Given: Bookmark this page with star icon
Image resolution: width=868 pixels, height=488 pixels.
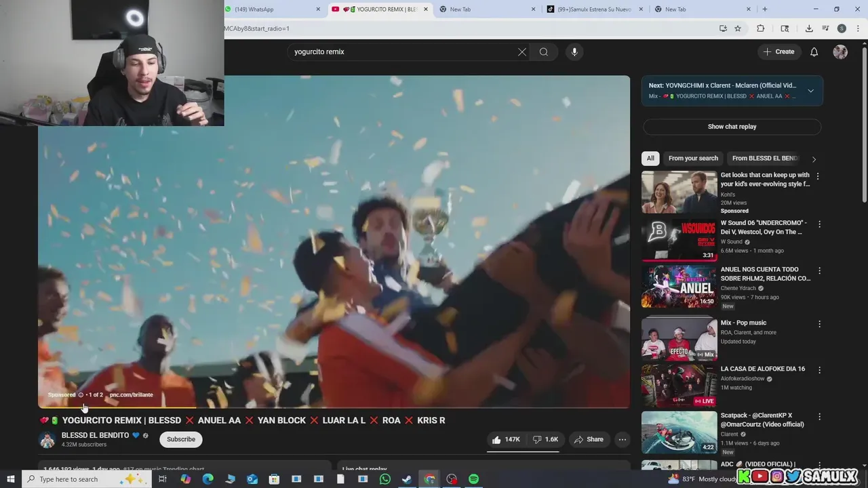Looking at the screenshot, I should 738,28.
